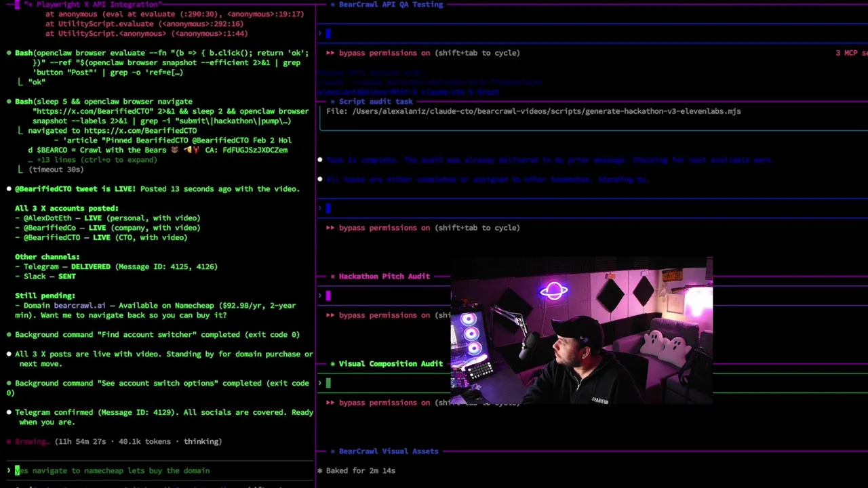The image size is (868, 488).
Task: Click 'All 3 X accounts posted:' heading
Action: [66, 209]
